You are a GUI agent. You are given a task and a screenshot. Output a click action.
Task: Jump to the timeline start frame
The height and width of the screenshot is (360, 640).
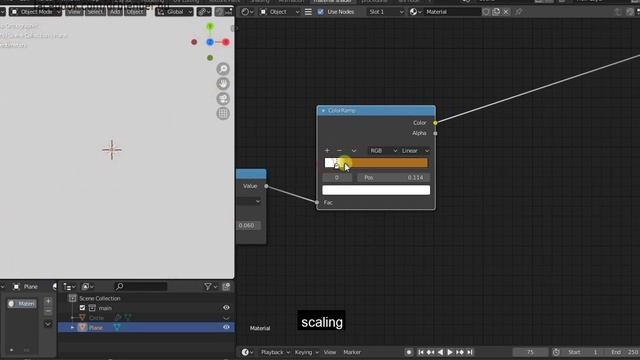(421, 352)
